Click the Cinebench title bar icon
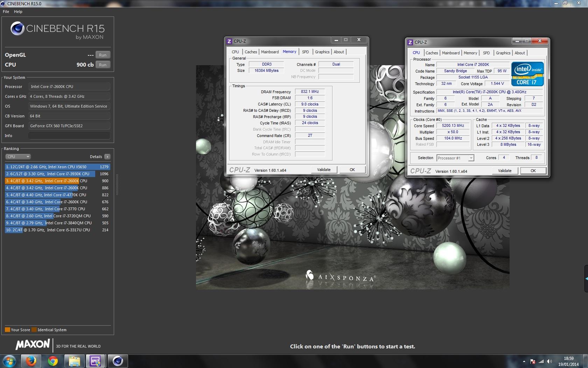The width and height of the screenshot is (588, 368). [x=3, y=4]
